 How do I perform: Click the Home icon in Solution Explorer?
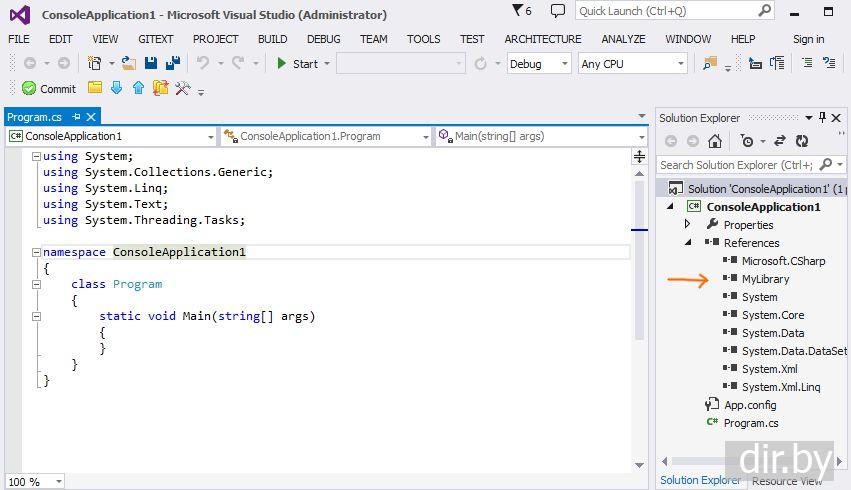714,141
